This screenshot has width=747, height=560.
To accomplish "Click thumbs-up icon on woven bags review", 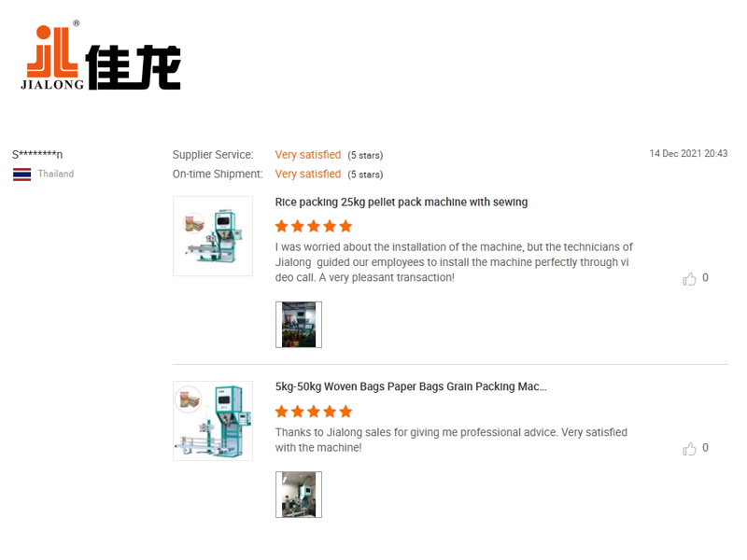I will click(x=689, y=449).
